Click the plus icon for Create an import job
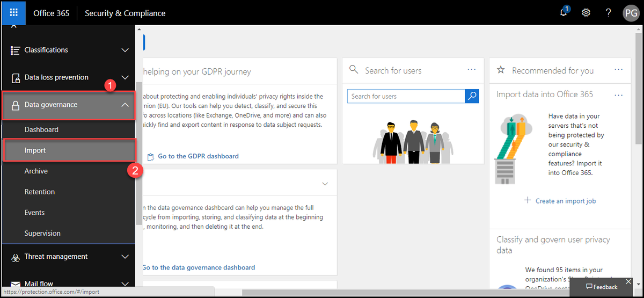Screen dimensions: 644x298 528,200
